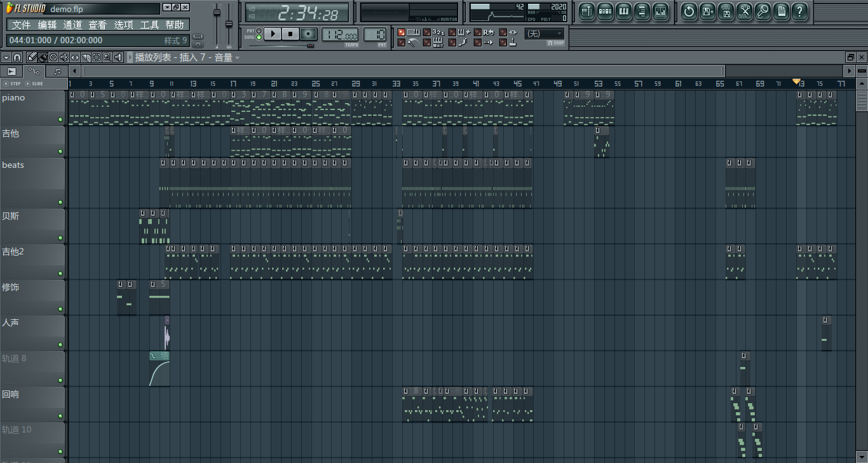The image size is (868, 463).
Task: Open the 编辑 menu
Action: click(x=47, y=25)
